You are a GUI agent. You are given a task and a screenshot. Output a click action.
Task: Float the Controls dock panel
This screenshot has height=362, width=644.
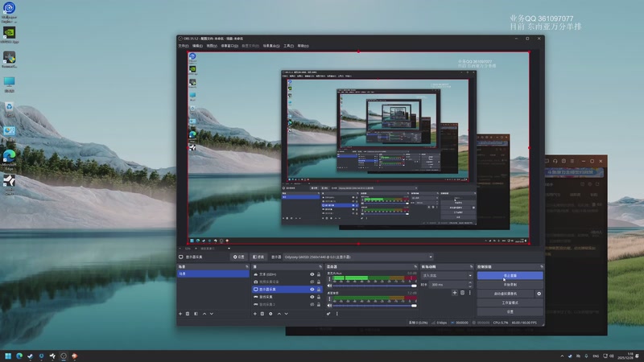pos(541,267)
